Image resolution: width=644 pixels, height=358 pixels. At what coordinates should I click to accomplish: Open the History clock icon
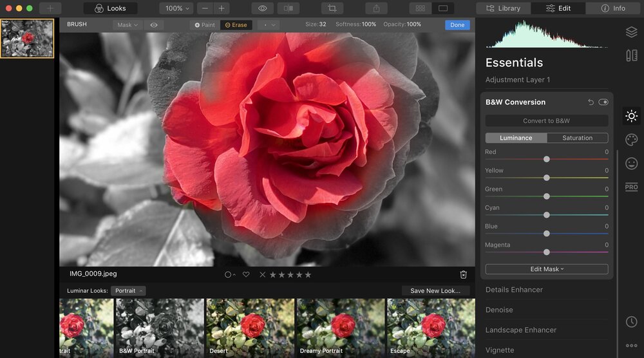click(x=631, y=321)
